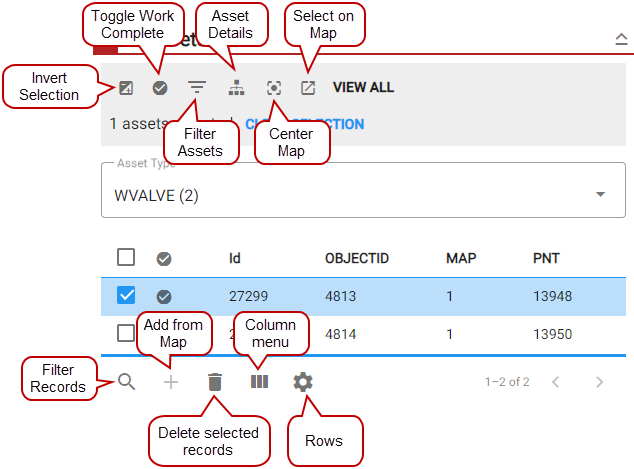Select the Id cell 27299

(x=248, y=296)
